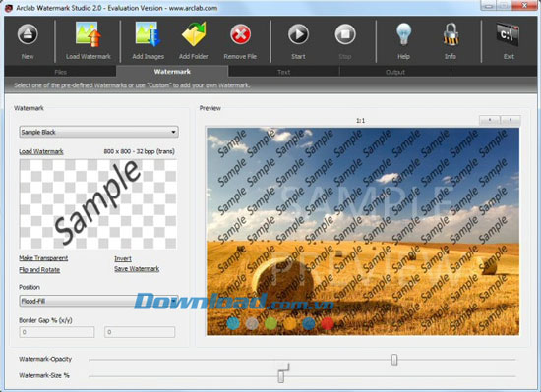
Task: Open Info with the padlock icon
Action: [451, 34]
